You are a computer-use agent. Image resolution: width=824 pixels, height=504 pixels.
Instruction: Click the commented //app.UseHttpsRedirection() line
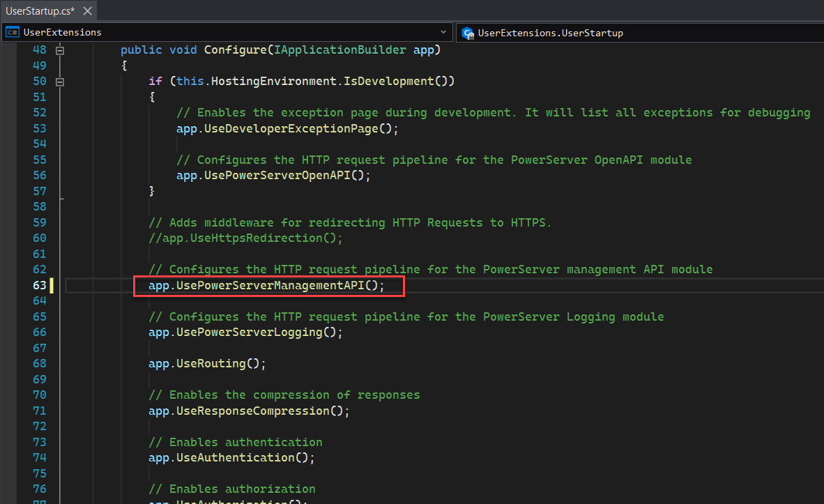tap(245, 238)
